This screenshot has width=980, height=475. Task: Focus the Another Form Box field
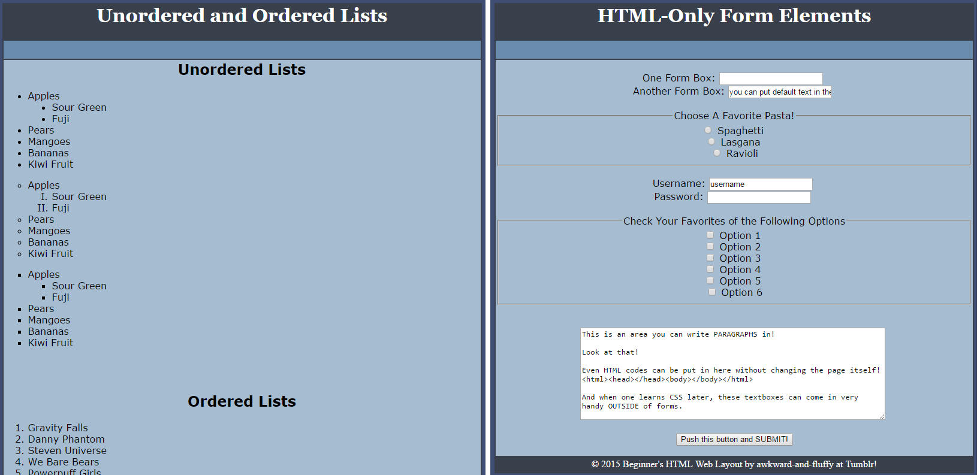(780, 92)
